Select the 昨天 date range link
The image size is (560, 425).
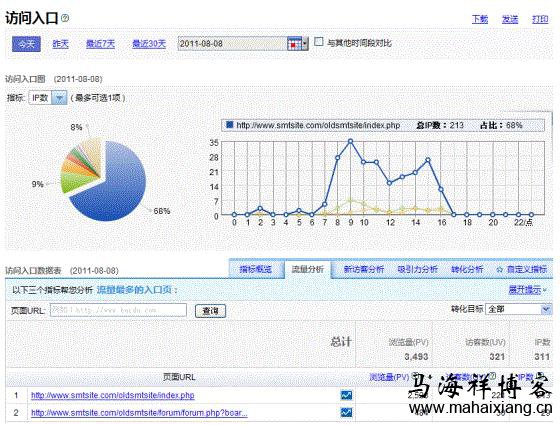click(60, 44)
